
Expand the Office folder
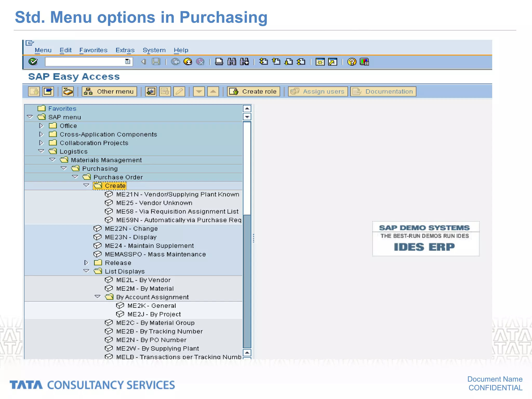(41, 126)
